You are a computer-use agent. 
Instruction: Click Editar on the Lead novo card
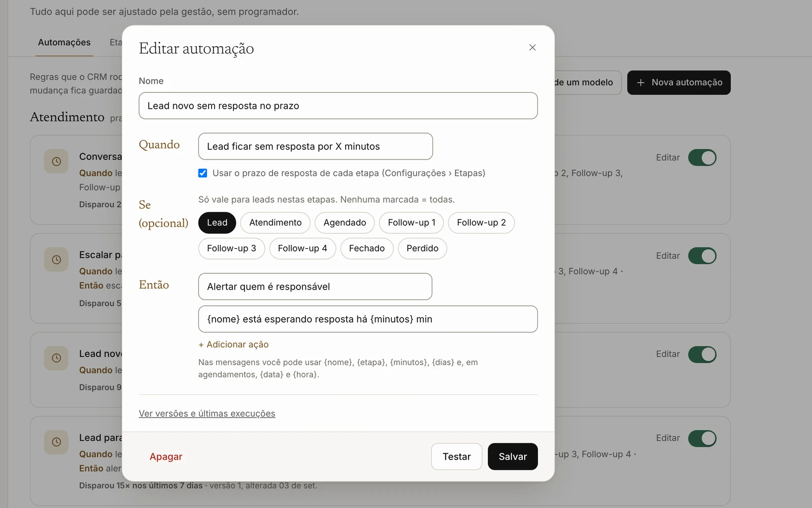[x=668, y=354]
